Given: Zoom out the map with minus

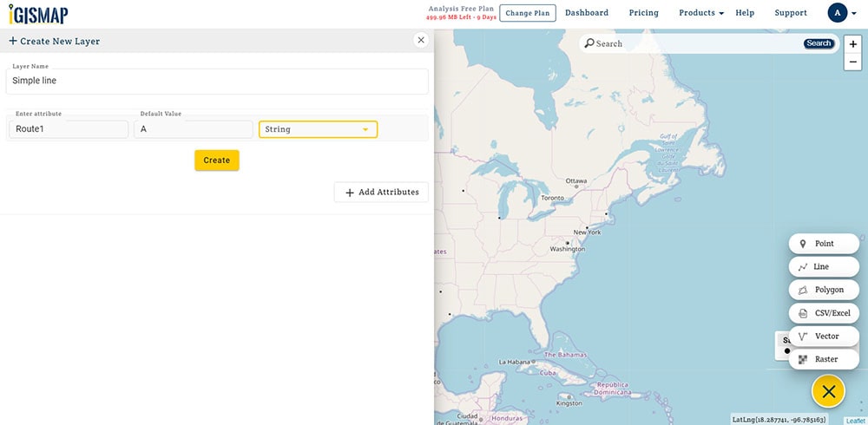Looking at the screenshot, I should tap(852, 62).
